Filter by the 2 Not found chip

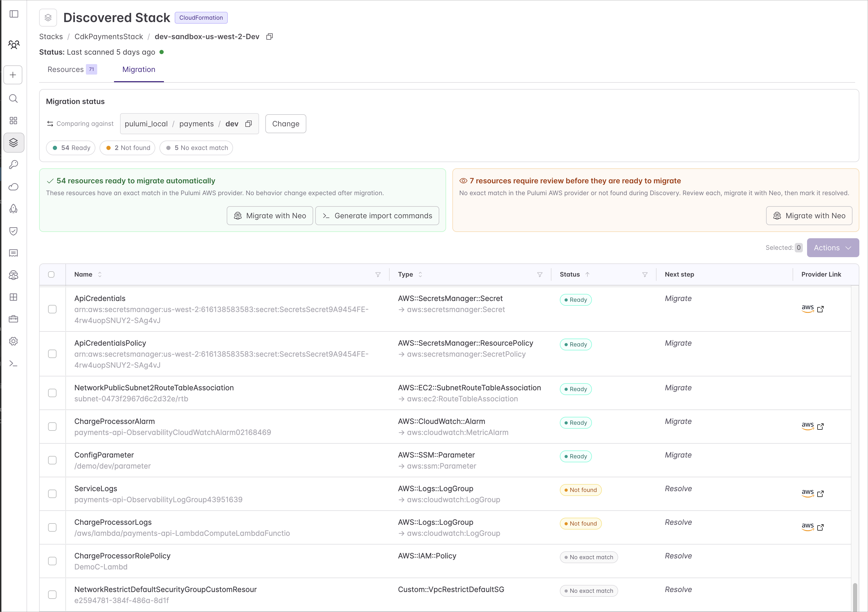(127, 148)
